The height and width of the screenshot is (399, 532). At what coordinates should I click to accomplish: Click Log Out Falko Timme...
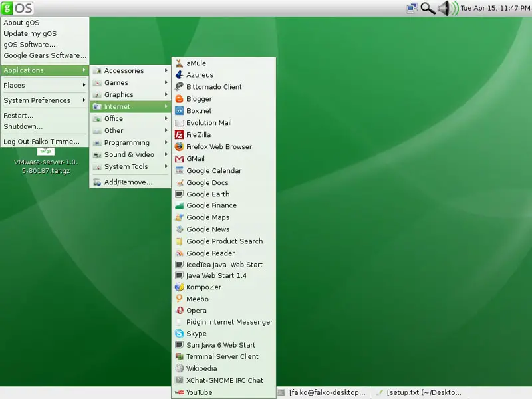click(x=45, y=142)
